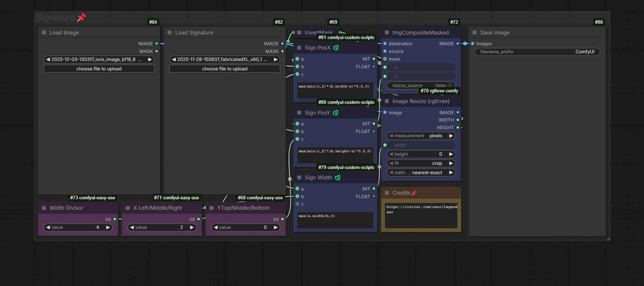Collapse the ImgCompositeMasked node via its title dot
This screenshot has width=644, height=286.
[387, 32]
